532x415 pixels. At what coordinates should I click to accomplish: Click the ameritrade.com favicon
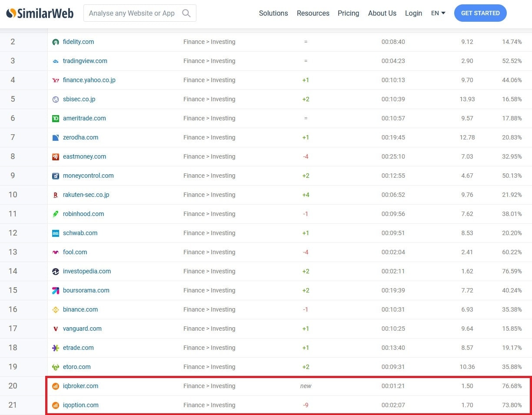(x=56, y=119)
